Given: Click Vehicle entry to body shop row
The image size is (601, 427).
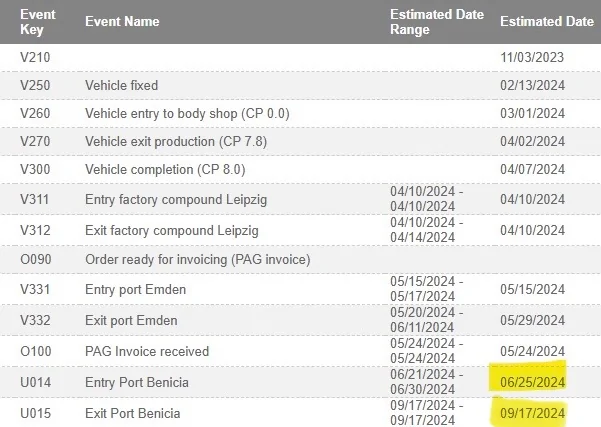Looking at the screenshot, I should click(x=187, y=114).
